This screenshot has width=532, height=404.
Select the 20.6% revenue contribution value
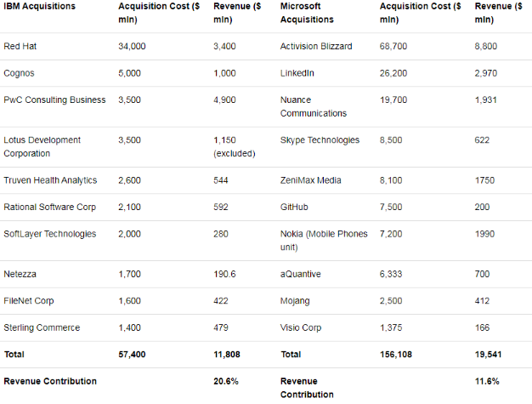(225, 381)
